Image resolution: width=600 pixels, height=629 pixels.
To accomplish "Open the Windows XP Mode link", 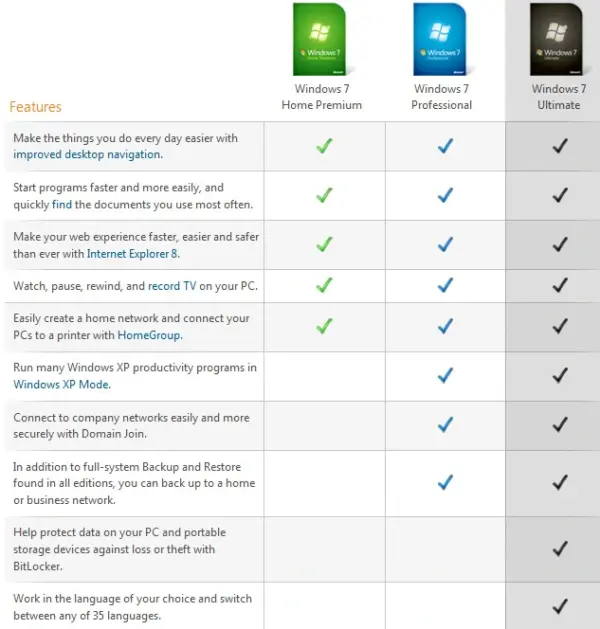I will click(x=62, y=384).
